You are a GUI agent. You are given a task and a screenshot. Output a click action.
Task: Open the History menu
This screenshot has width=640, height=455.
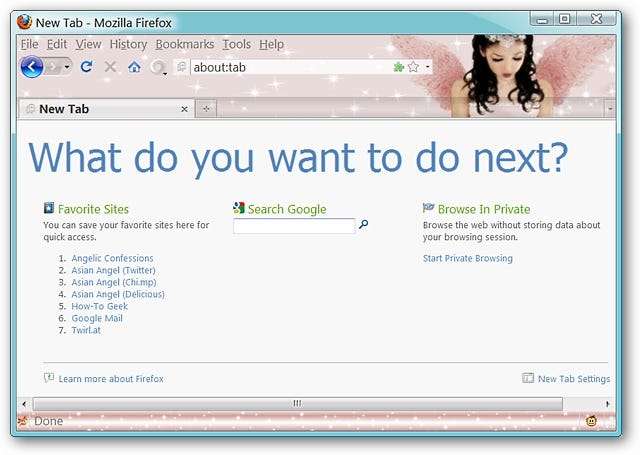pyautogui.click(x=128, y=44)
